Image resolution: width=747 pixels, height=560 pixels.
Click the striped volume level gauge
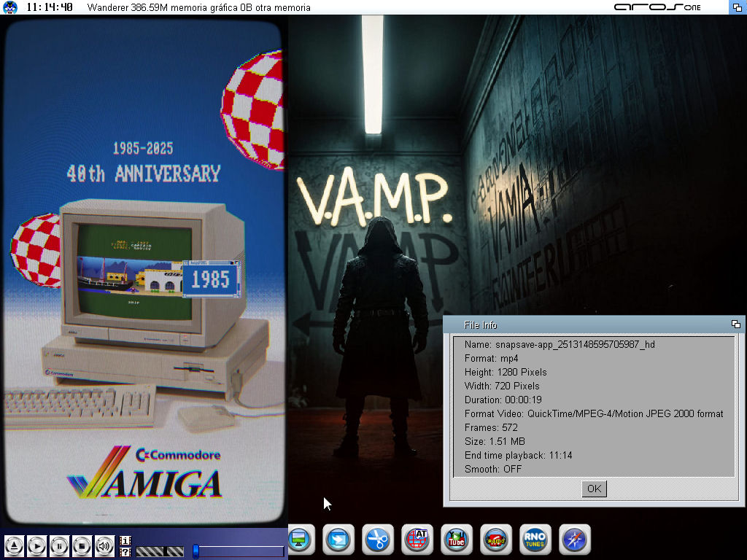click(160, 551)
